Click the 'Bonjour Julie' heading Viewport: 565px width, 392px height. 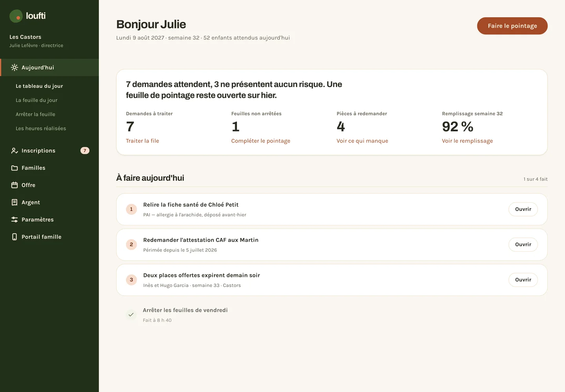[151, 24]
